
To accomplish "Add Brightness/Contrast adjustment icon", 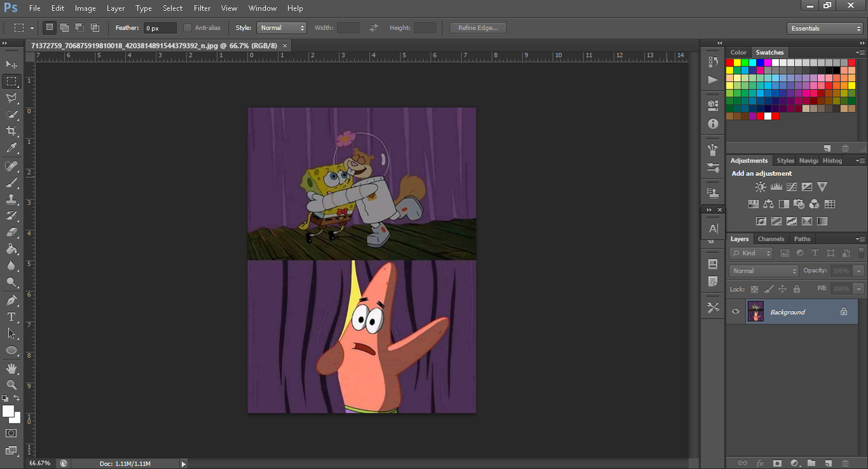I will [761, 187].
